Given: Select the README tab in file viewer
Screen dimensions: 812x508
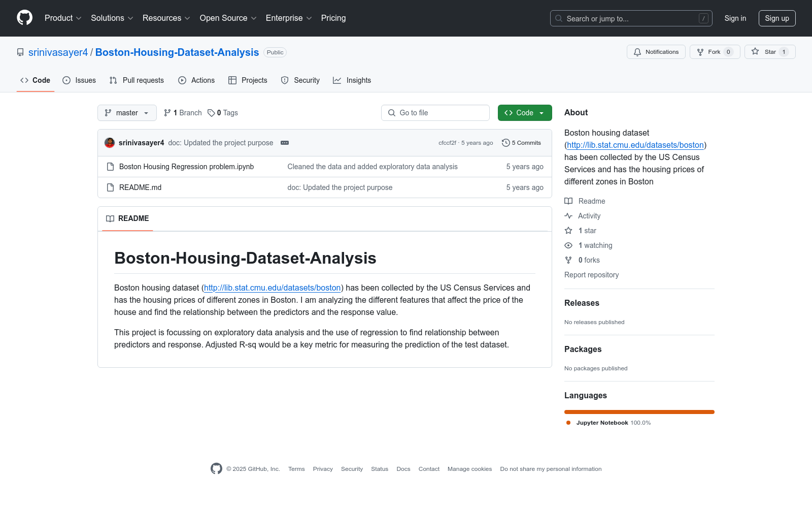Looking at the screenshot, I should (127, 218).
